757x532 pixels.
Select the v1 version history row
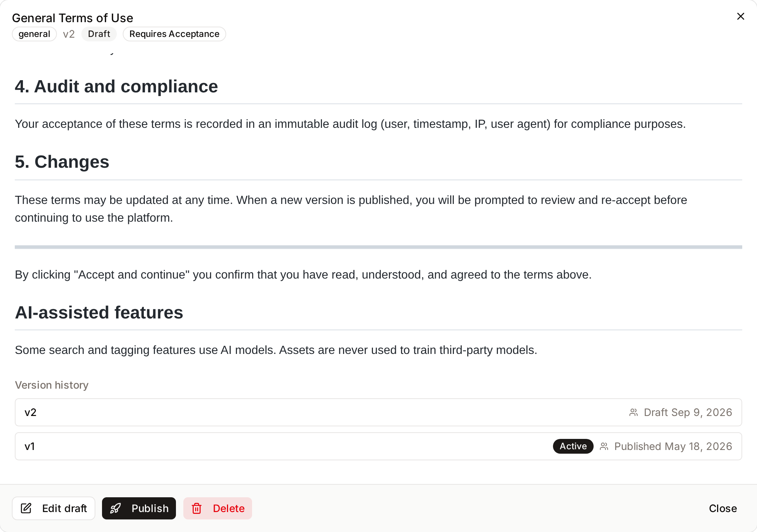pyautogui.click(x=378, y=446)
